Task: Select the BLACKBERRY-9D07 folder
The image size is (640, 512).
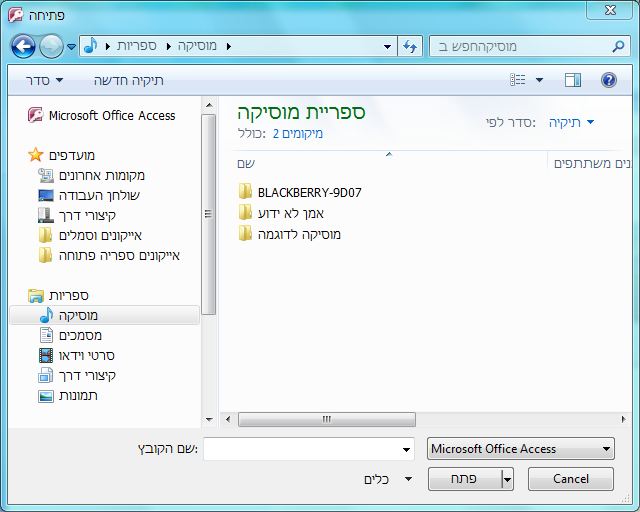Action: [309, 192]
